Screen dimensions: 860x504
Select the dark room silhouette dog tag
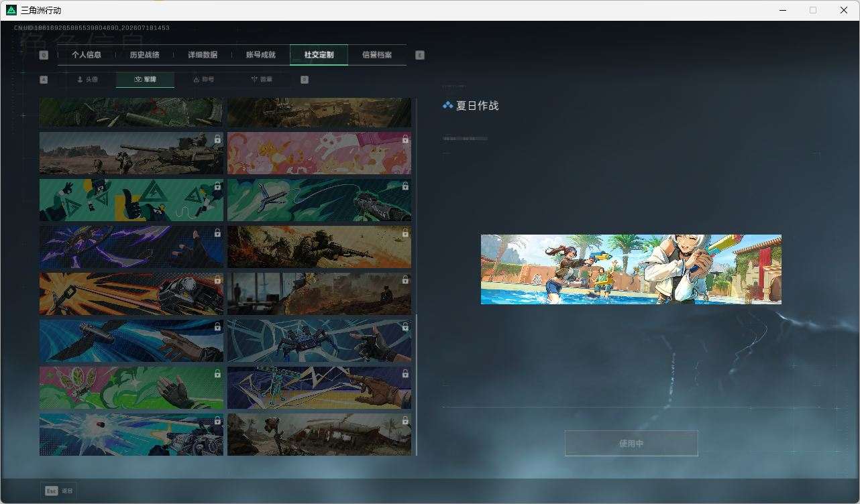pyautogui.click(x=319, y=294)
